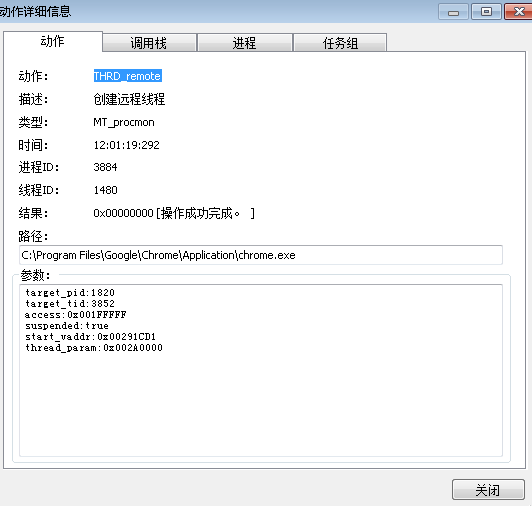Click the start_vaddr:0x00291CD1 line
This screenshot has height=506, width=532.
90,337
